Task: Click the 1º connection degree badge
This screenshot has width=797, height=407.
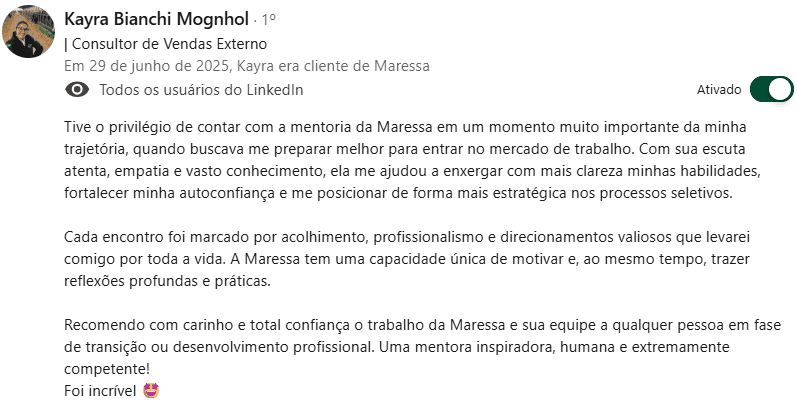Action: pos(269,20)
